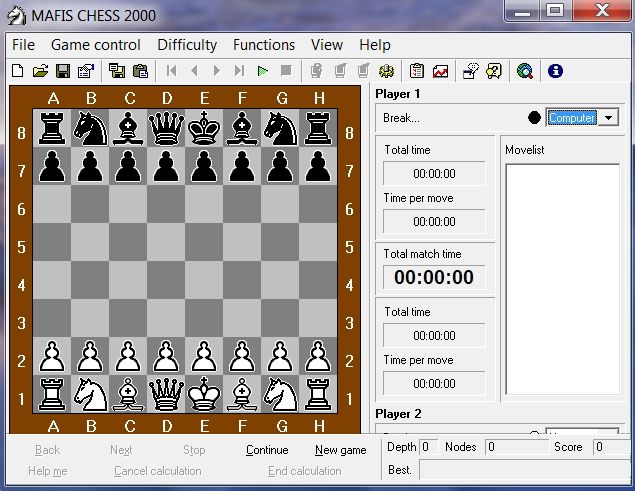
Task: Select the white knight on G1
Action: click(280, 394)
